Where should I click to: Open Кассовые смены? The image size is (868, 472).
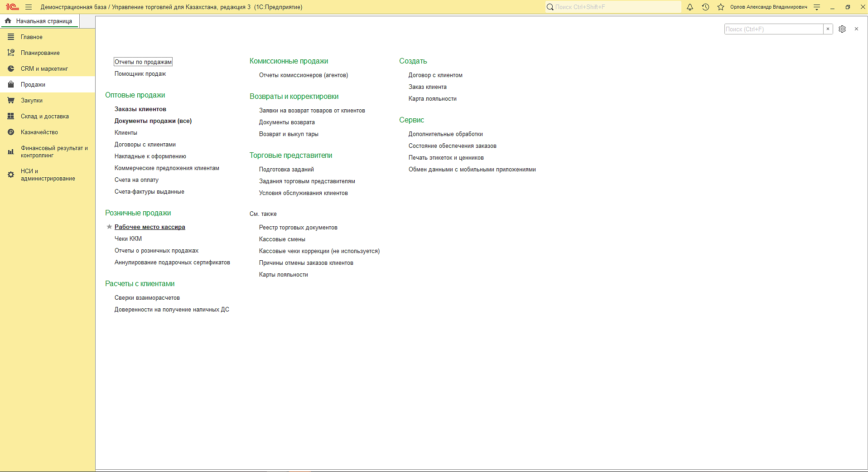pos(282,239)
